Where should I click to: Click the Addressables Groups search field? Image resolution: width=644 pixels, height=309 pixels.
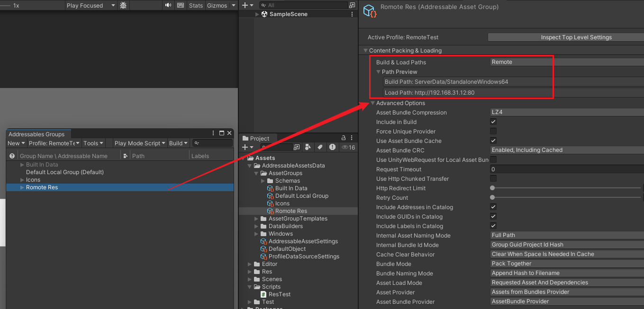pyautogui.click(x=213, y=143)
